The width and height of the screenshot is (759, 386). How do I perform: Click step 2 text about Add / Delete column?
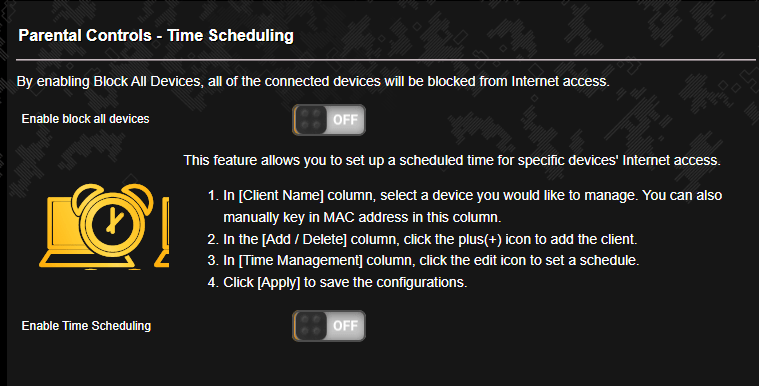pos(423,239)
